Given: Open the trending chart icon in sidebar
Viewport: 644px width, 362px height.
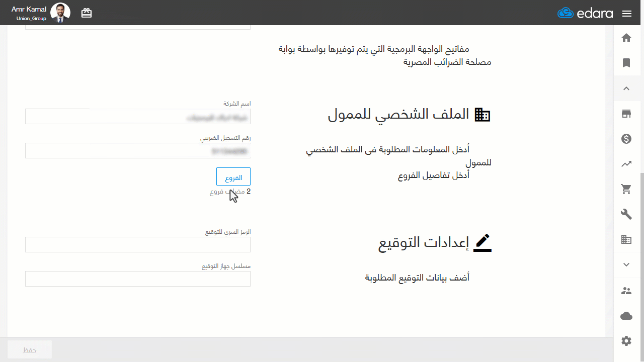Looking at the screenshot, I should click(626, 164).
